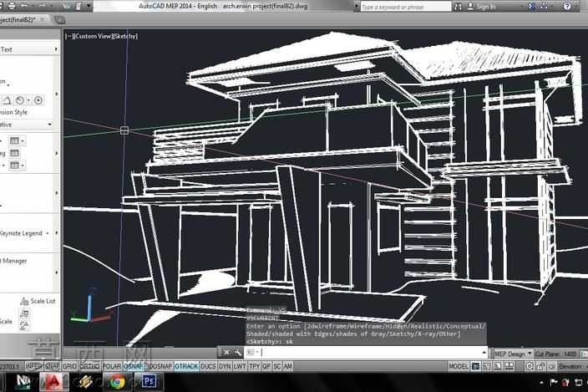Screen dimensions: 588x392
Task: Open the viewport [-] controls menu
Action: tap(68, 36)
